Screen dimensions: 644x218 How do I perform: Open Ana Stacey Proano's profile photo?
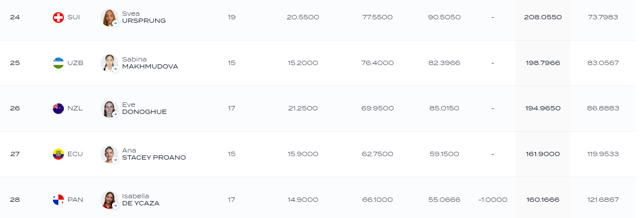point(109,154)
